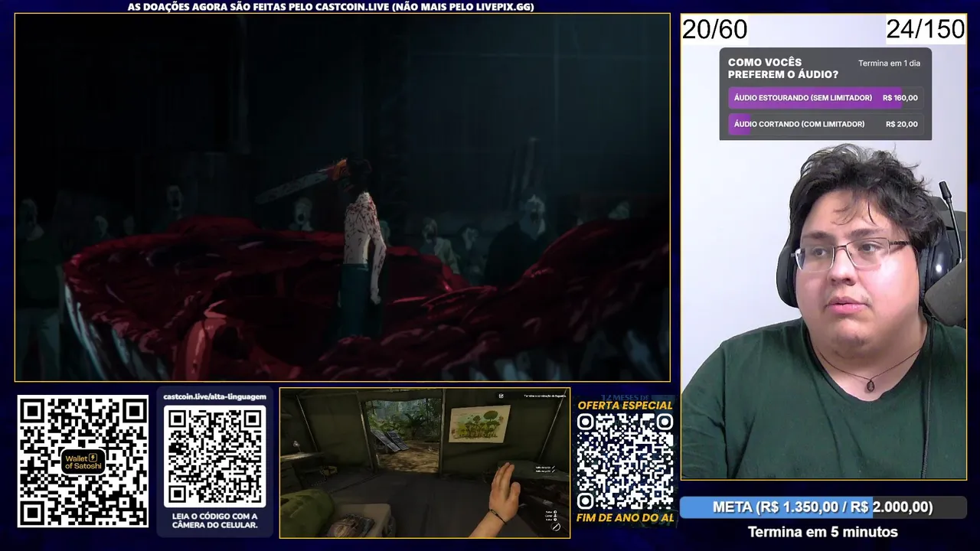This screenshot has height=551, width=980.
Task: Click the 20/60 counter
Action: point(714,30)
